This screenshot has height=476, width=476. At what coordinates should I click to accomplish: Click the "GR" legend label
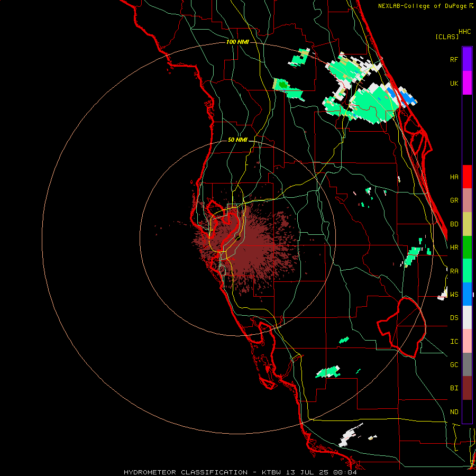454,200
